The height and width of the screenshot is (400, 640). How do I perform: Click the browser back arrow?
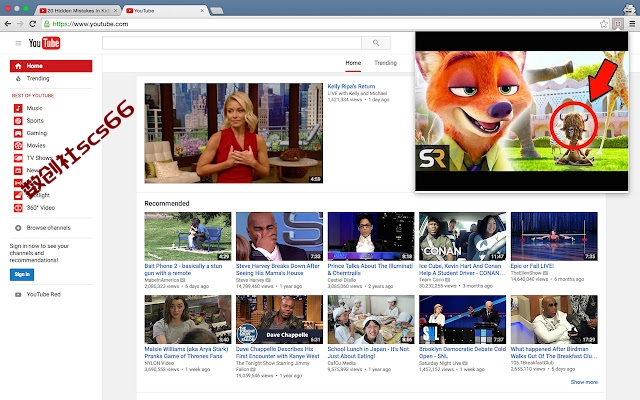coord(8,24)
